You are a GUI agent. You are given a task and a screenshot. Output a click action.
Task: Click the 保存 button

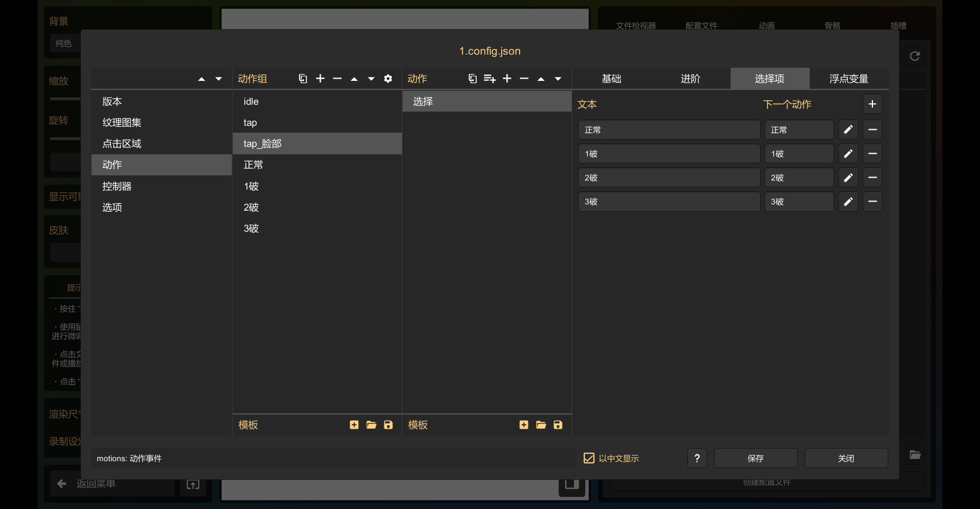point(755,458)
